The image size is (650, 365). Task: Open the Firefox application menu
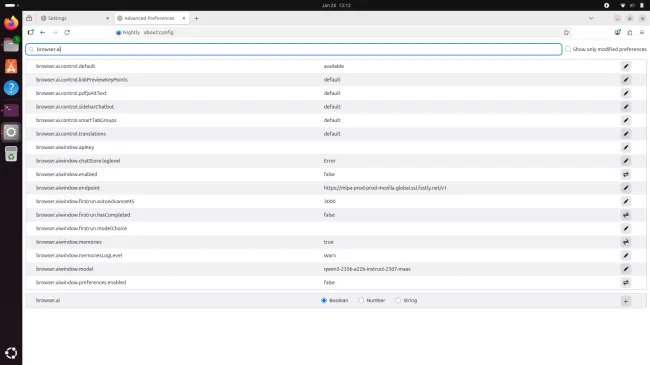coord(642,32)
